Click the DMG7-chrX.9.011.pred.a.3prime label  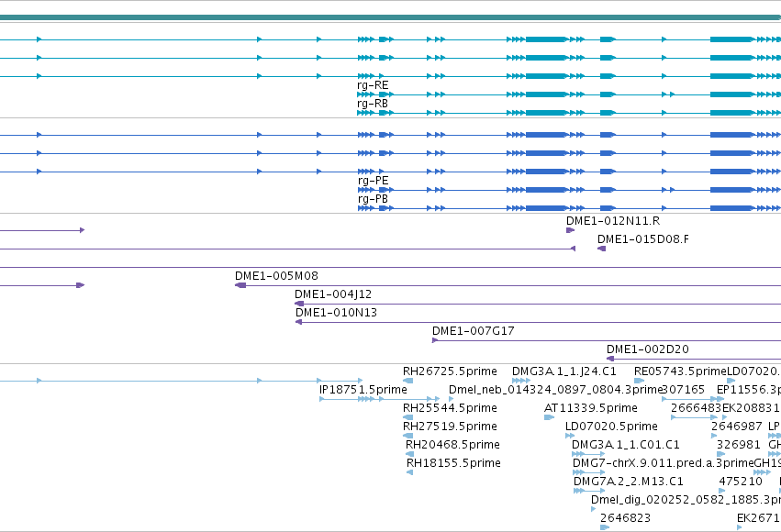(664, 463)
